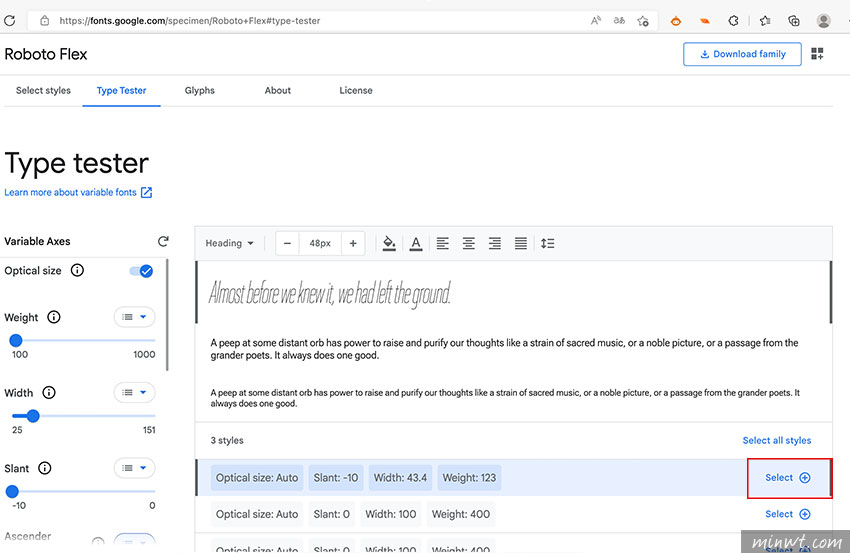Reset Variable Axes with the refresh icon
Image resolution: width=850 pixels, height=553 pixels.
tap(163, 241)
